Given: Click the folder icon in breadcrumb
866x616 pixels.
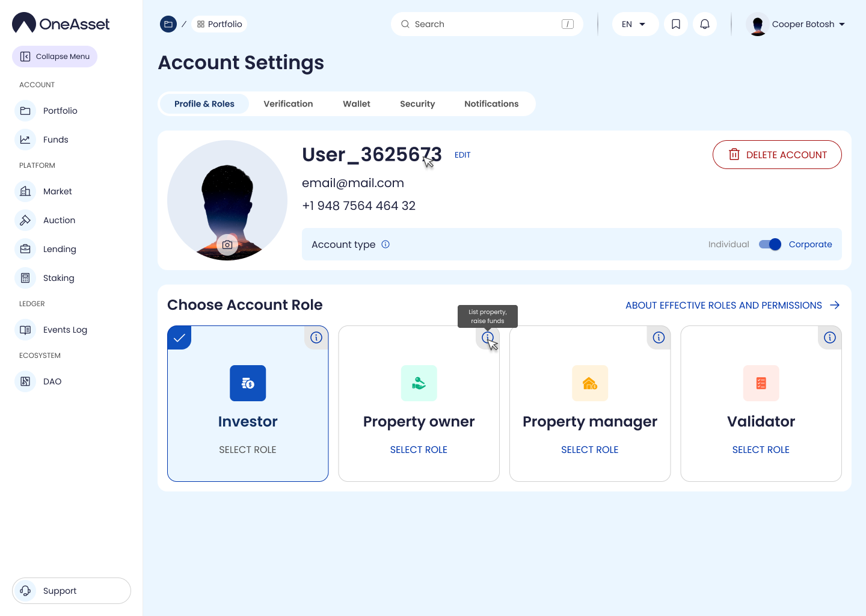Looking at the screenshot, I should (168, 24).
